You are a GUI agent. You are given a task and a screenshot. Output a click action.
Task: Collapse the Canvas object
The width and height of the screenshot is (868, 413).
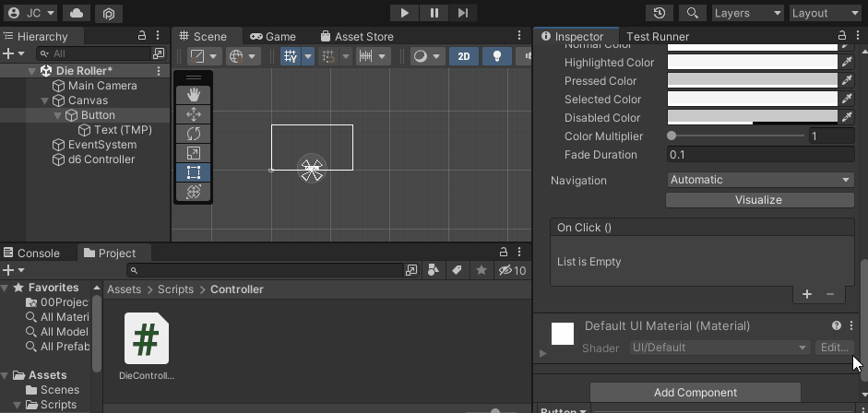(x=45, y=100)
